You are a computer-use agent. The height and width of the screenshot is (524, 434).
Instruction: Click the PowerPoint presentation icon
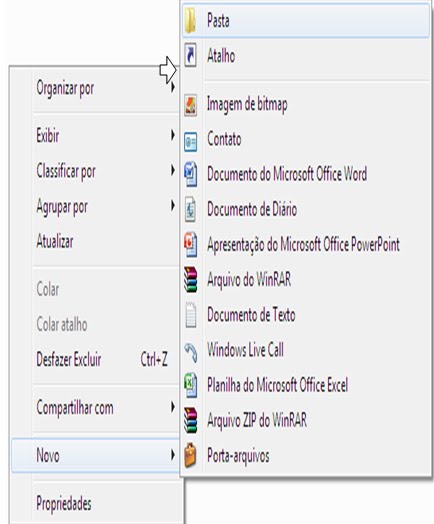[190, 244]
